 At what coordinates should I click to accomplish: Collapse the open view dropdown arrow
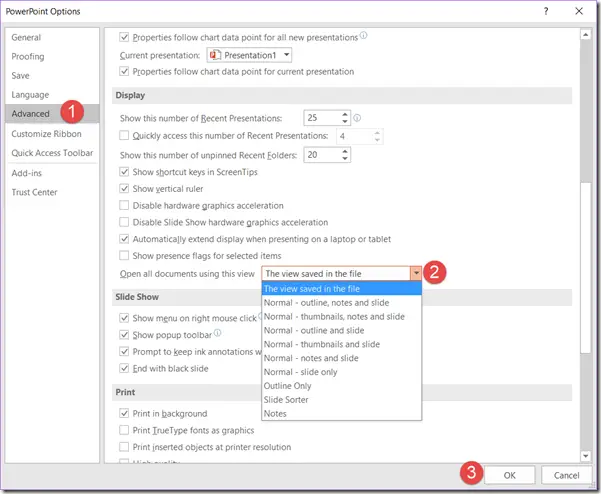click(x=416, y=273)
